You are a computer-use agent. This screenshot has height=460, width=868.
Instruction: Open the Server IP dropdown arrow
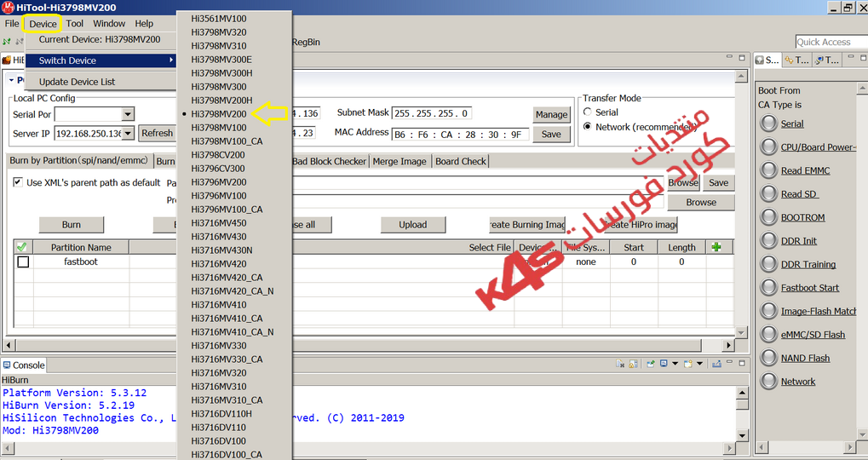(127, 134)
